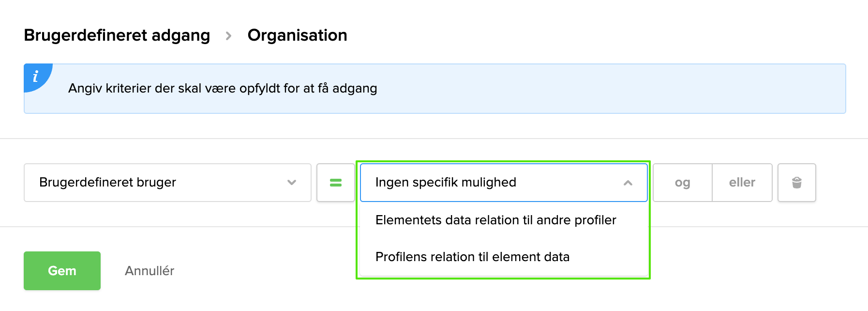Cancel via the Annullér link

coord(150,271)
